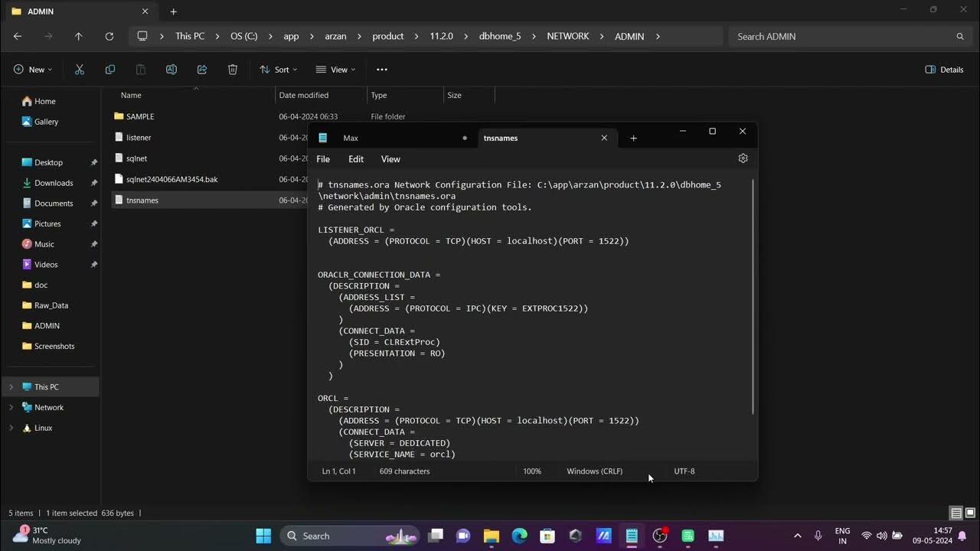
Task: Open the Notepad taskbar icon
Action: pyautogui.click(x=632, y=536)
